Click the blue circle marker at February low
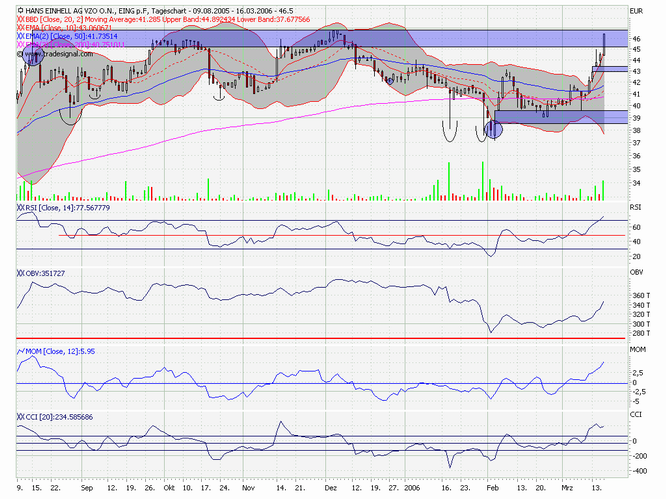Image resolution: width=666 pixels, height=499 pixels. click(491, 127)
